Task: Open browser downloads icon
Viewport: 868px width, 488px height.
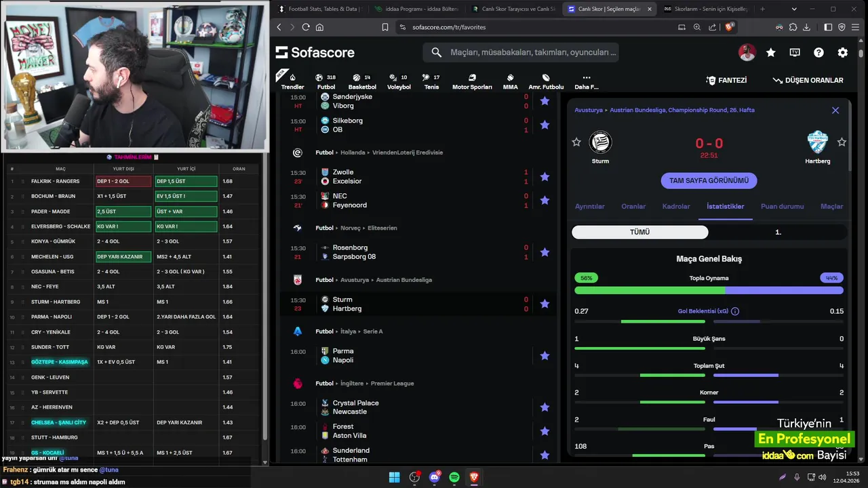Action: 806,27
